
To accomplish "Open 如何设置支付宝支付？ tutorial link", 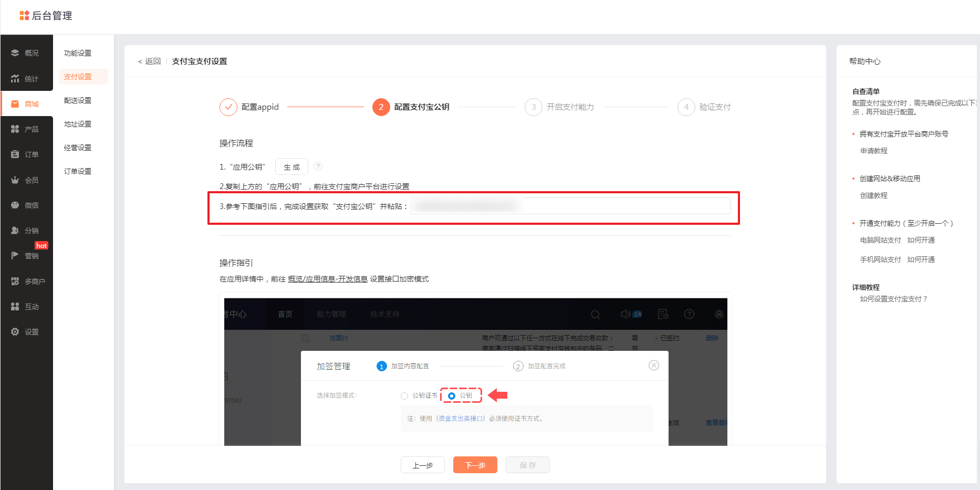I will coord(894,299).
